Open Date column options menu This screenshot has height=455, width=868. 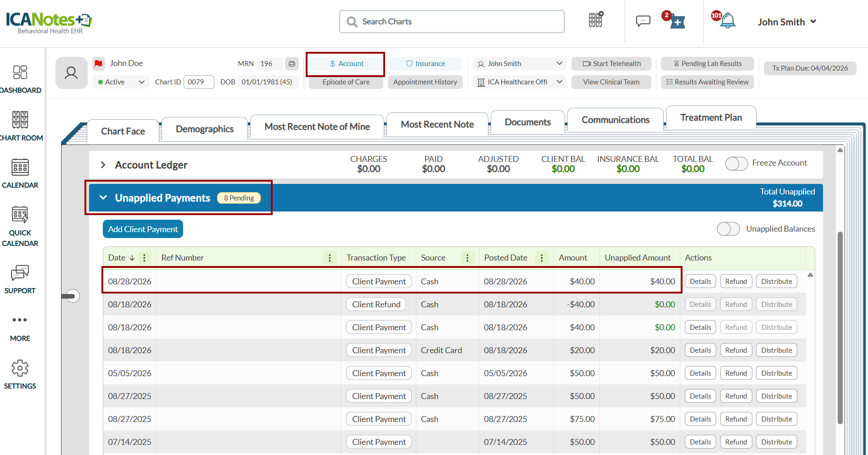[x=144, y=258]
